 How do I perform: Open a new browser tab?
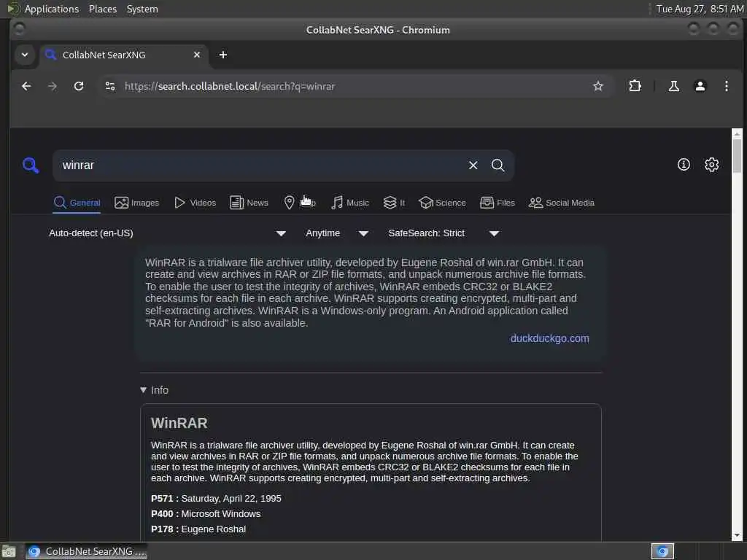click(223, 55)
